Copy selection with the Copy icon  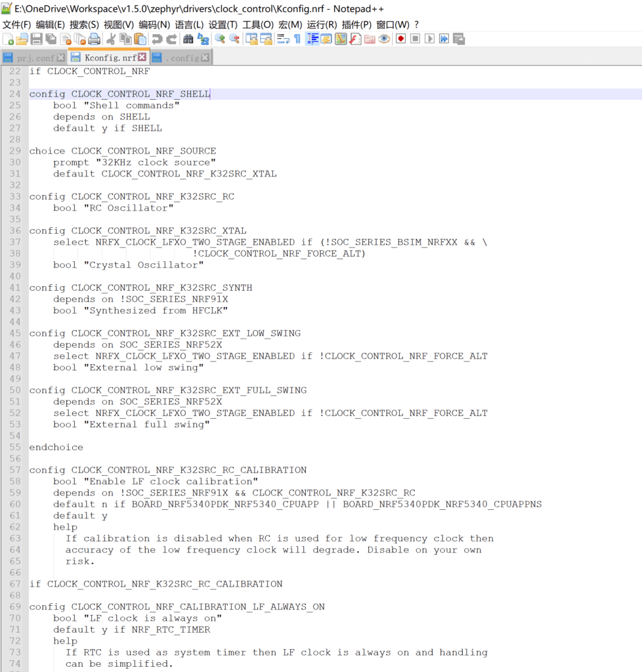click(125, 39)
